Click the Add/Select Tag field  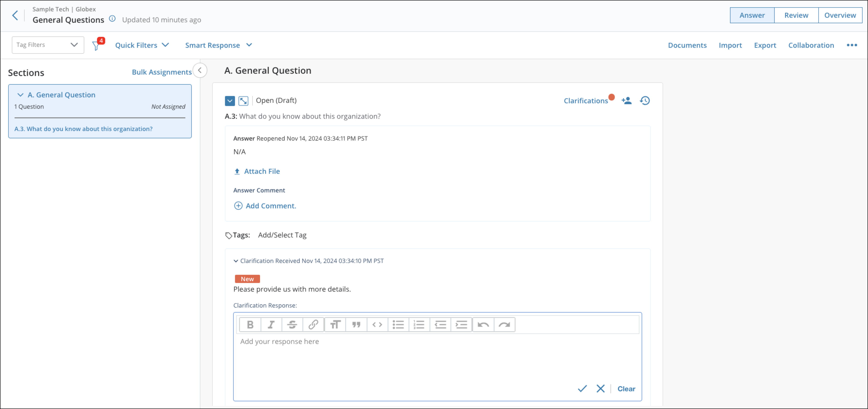pos(282,235)
